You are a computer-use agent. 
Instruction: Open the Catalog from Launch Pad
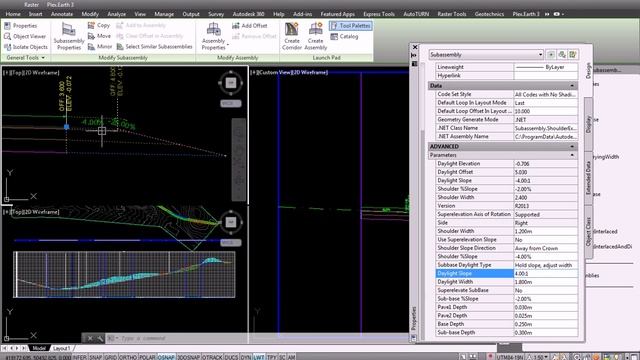point(344,36)
